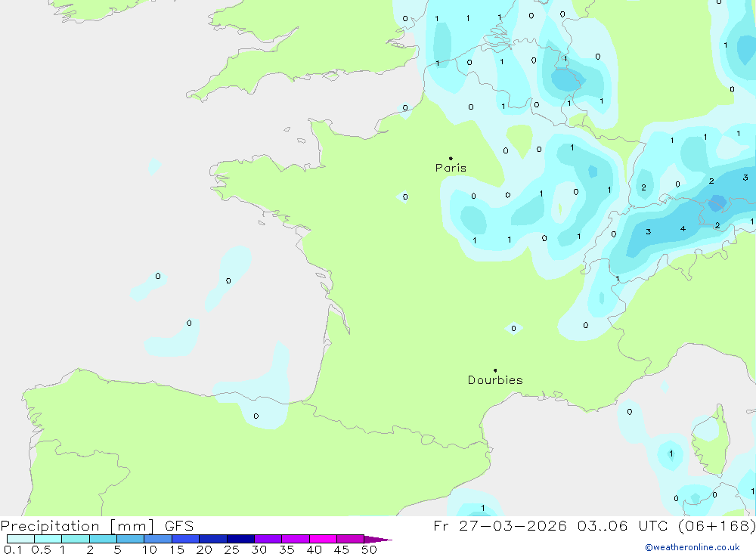756x554 pixels.
Task: Click the legend label '25'
Action: point(231,549)
